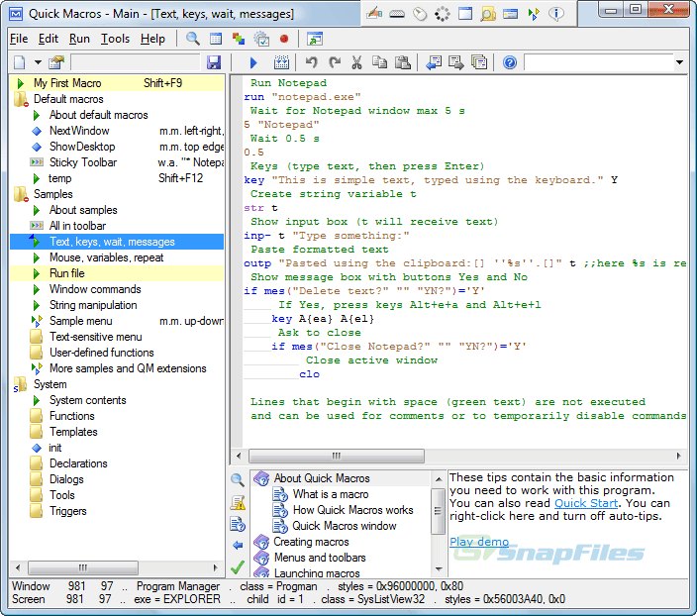Click the info speech bubble icon

click(556, 14)
